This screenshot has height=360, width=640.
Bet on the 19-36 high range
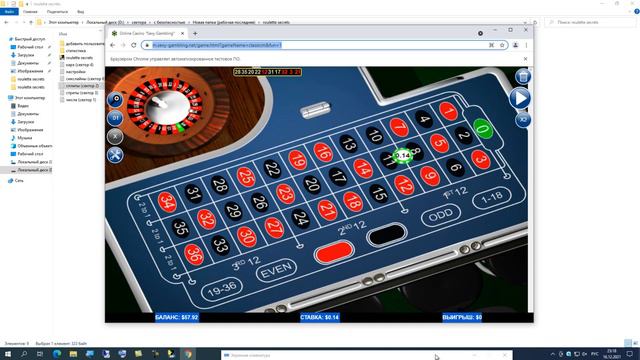(222, 290)
